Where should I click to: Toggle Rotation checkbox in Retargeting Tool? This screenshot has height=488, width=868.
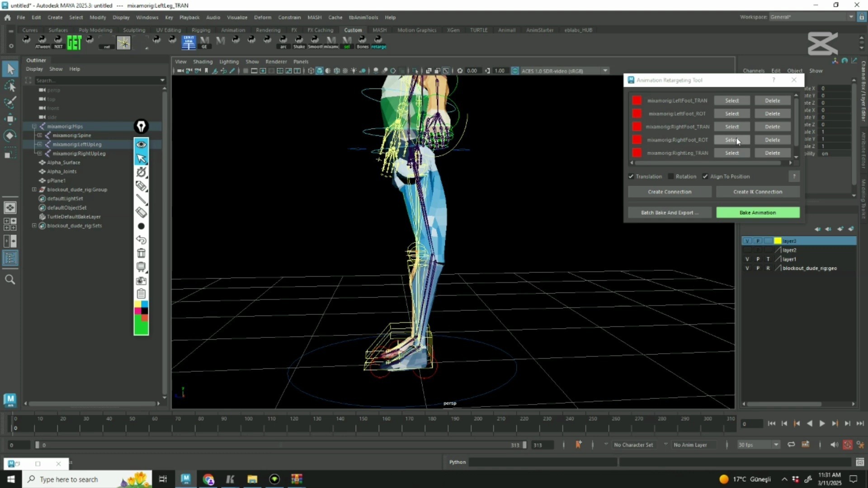[671, 177]
